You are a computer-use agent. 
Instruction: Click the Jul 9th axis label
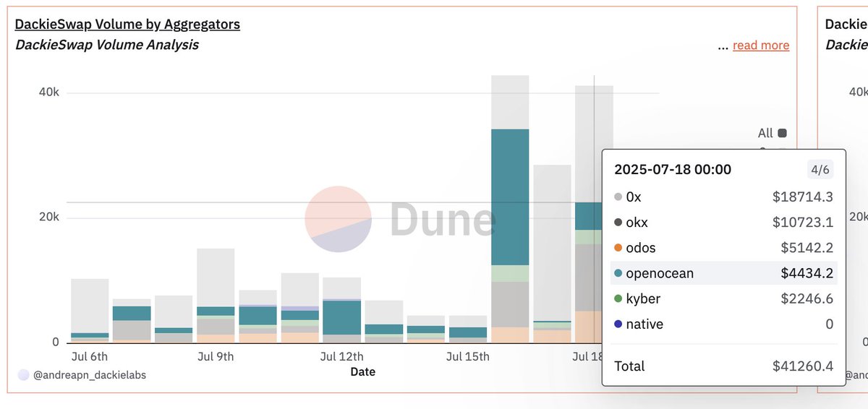pyautogui.click(x=216, y=356)
